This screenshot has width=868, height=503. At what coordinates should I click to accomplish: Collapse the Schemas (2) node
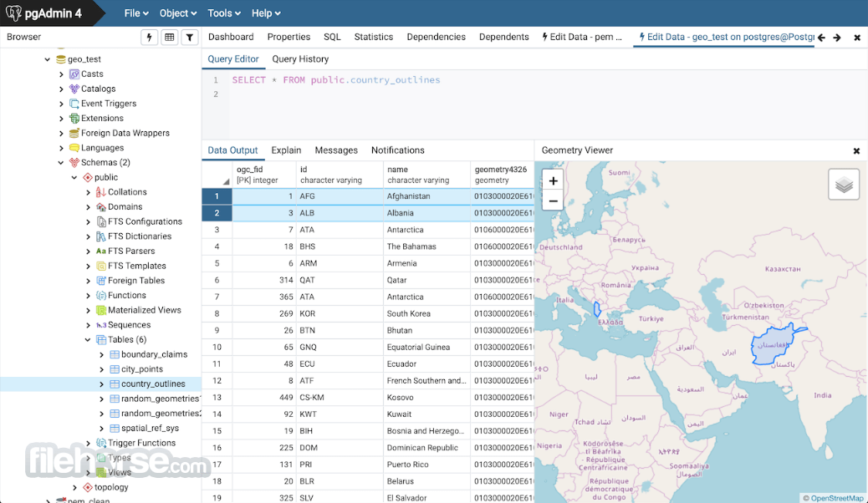[x=61, y=163]
